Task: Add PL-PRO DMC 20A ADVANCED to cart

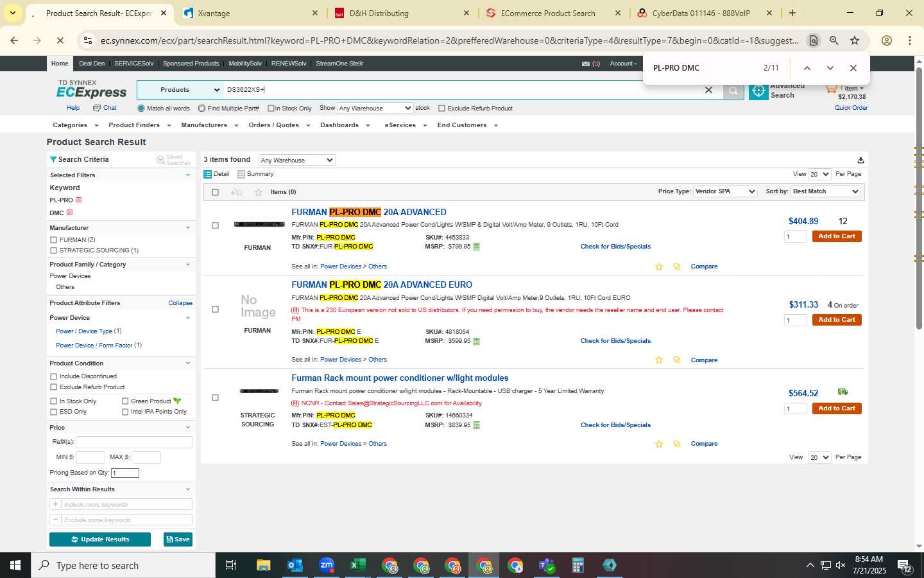Action: click(x=837, y=236)
